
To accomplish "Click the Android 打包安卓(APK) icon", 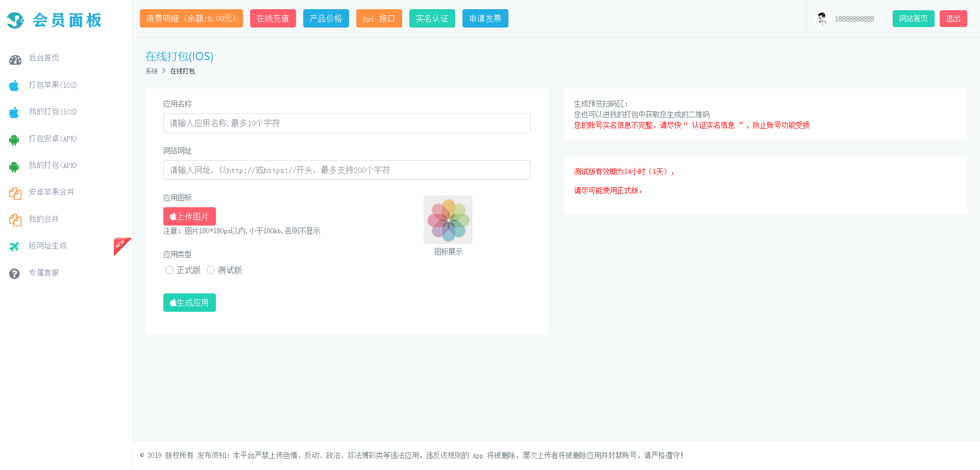I will [14, 138].
